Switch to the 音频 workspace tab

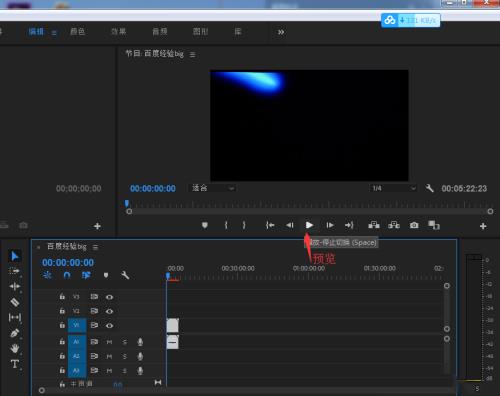point(160,31)
